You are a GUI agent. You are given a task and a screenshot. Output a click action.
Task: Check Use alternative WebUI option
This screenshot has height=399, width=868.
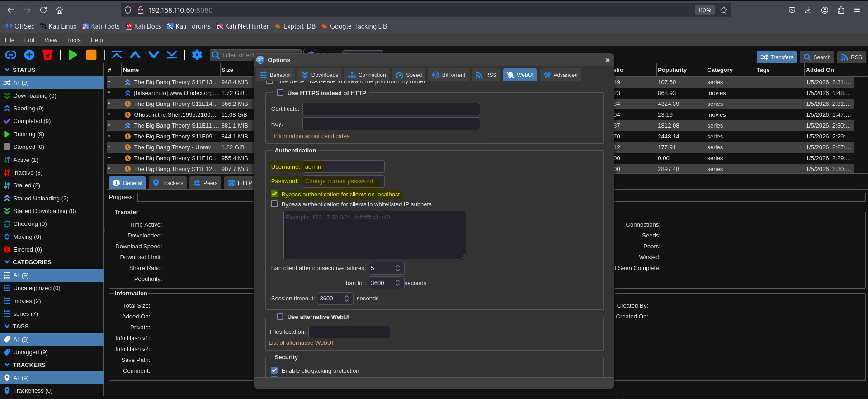point(280,317)
